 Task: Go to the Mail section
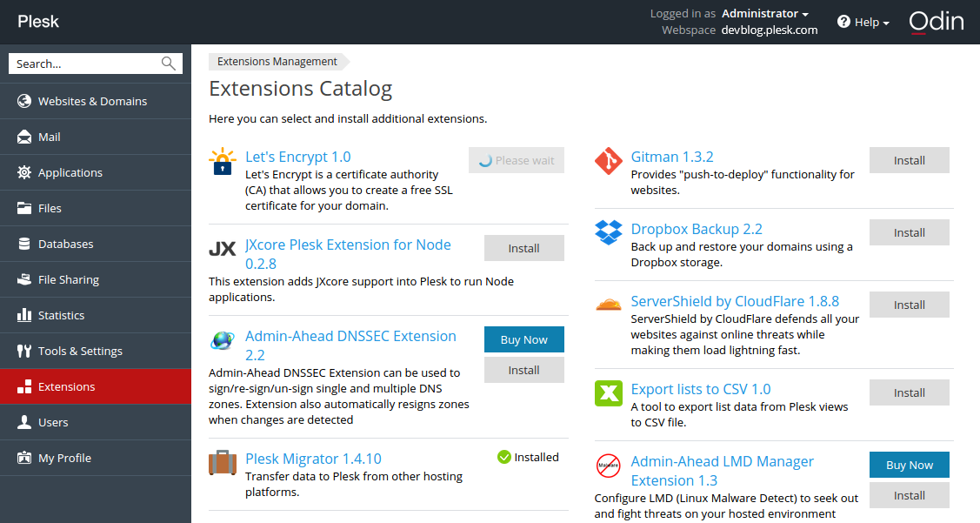click(x=96, y=137)
